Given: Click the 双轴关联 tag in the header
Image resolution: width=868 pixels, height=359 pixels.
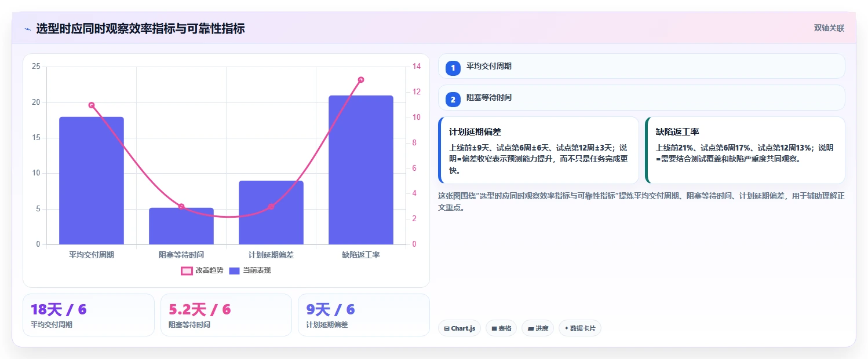Looking at the screenshot, I should click(x=829, y=28).
